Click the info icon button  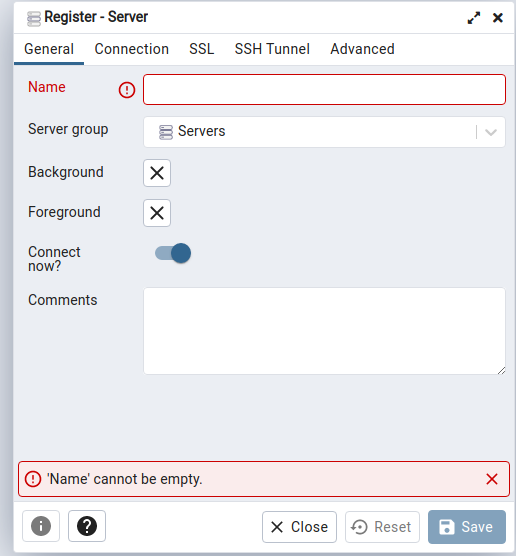(41, 526)
